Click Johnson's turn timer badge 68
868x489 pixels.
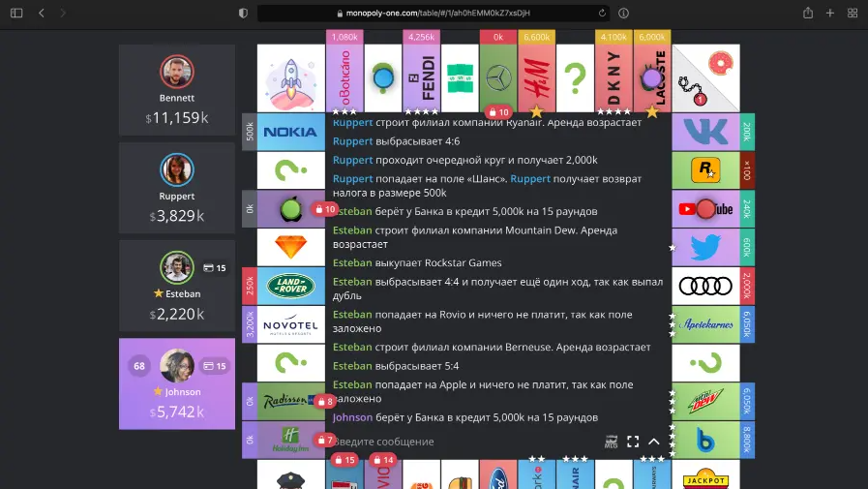tap(139, 366)
